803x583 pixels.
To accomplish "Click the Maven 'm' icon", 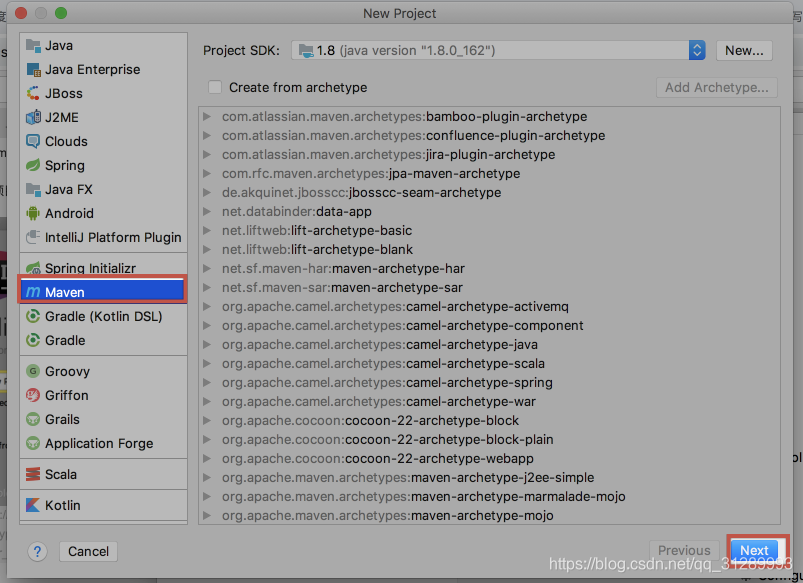I will coord(33,292).
